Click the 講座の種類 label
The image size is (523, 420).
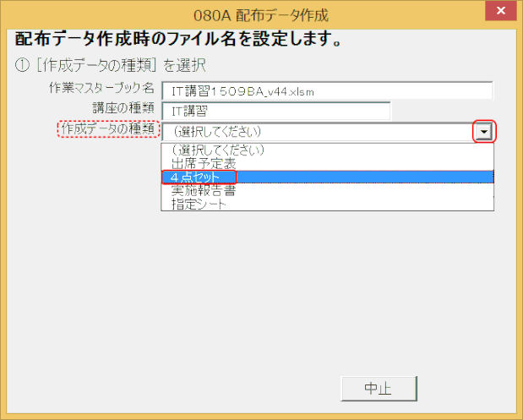point(123,108)
